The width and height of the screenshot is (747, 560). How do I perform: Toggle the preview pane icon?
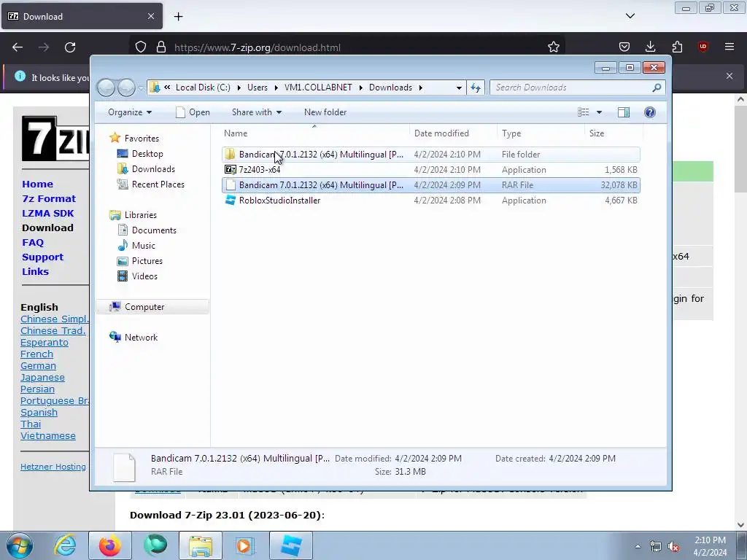624,112
